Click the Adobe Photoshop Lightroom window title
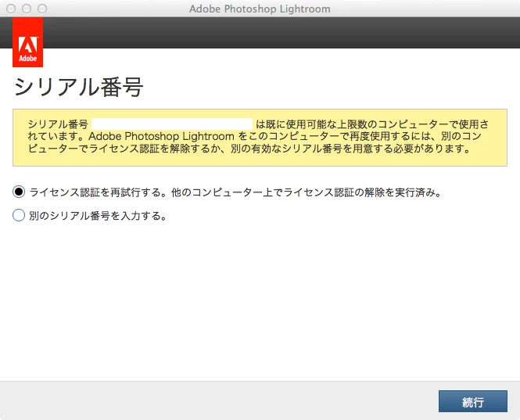 [260, 9]
